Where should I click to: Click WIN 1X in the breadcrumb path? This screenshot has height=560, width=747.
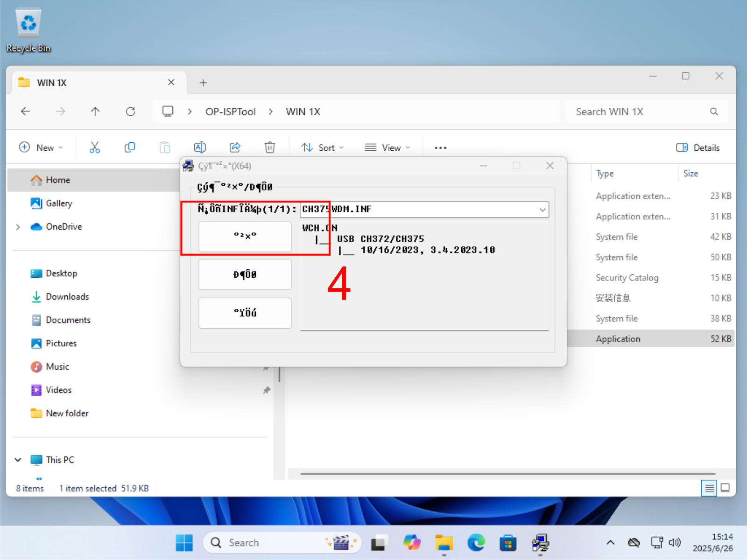pyautogui.click(x=303, y=112)
